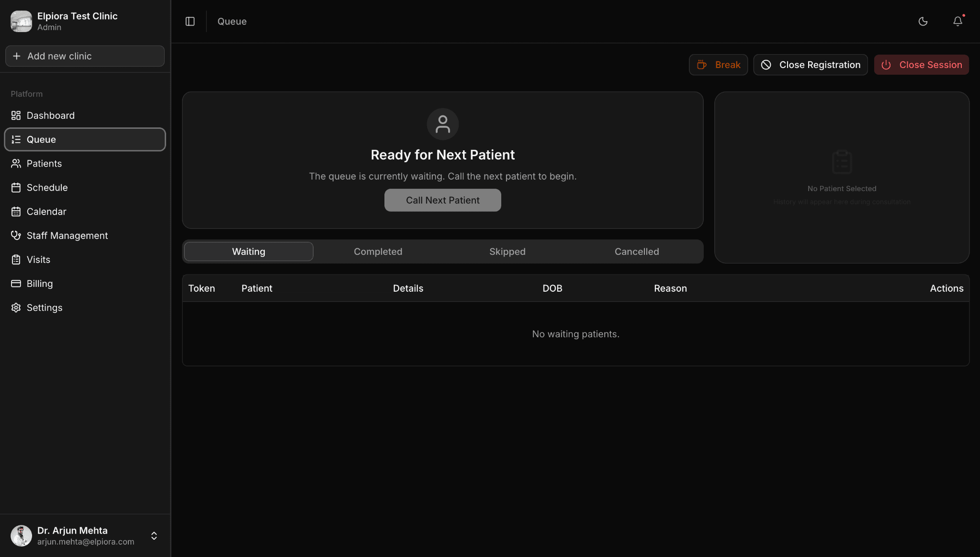Click the patient avatar icon in the queue card
The height and width of the screenshot is (557, 980).
[x=443, y=124]
